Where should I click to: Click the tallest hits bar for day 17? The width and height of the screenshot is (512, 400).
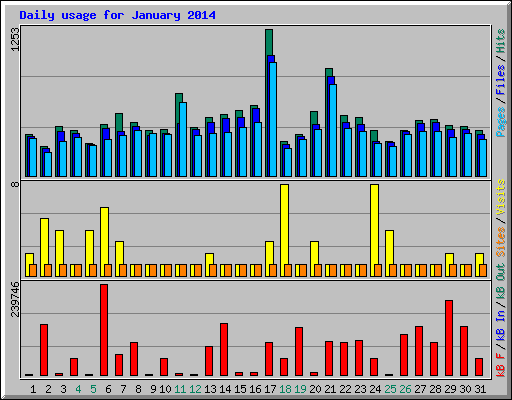[269, 43]
